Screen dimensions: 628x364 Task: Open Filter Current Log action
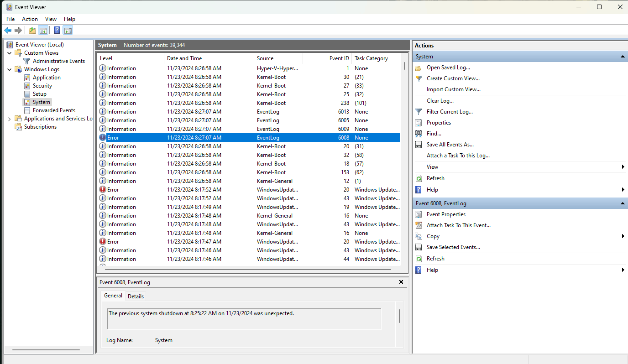[450, 112]
